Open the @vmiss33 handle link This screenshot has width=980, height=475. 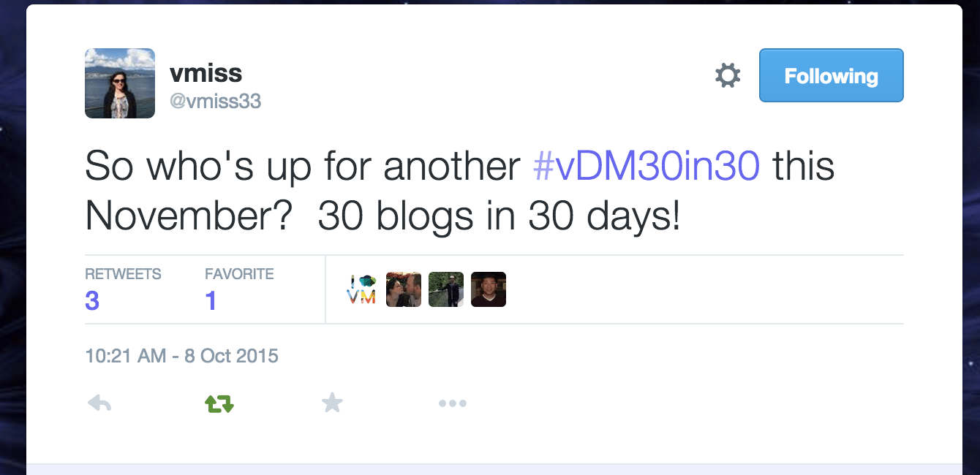tap(215, 101)
